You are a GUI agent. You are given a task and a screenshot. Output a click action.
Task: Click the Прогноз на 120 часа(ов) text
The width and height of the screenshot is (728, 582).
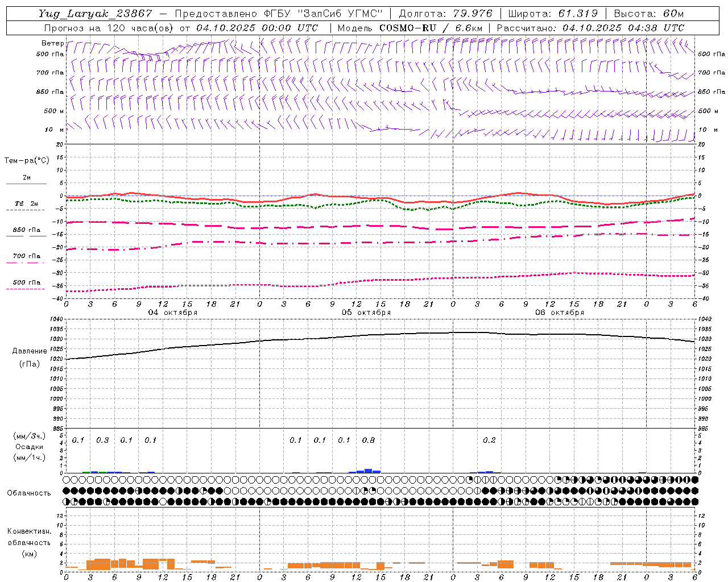[x=110, y=28]
